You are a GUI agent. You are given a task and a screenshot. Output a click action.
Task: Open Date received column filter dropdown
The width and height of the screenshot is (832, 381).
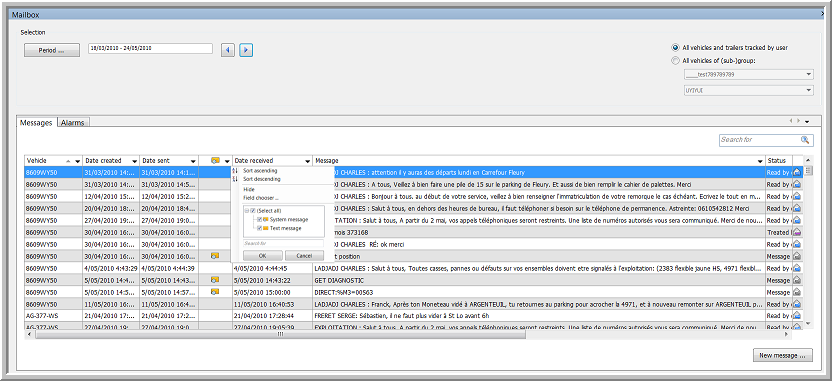[x=307, y=161]
